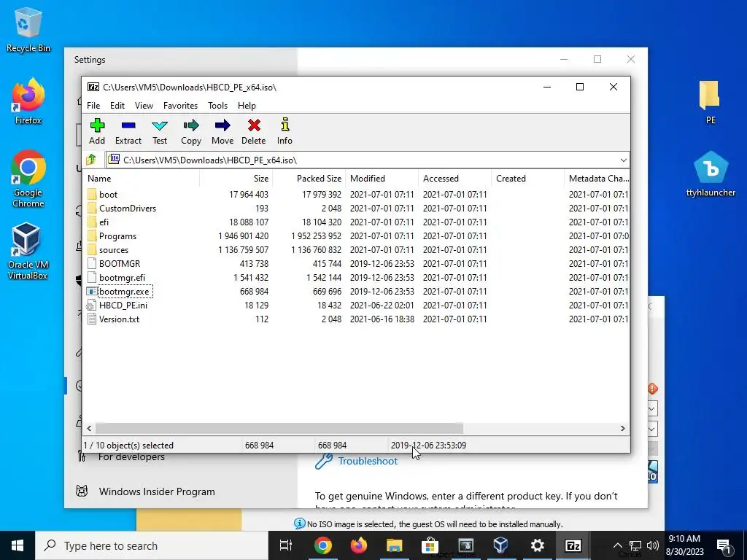Select the CustomDrivers folder

tap(127, 208)
